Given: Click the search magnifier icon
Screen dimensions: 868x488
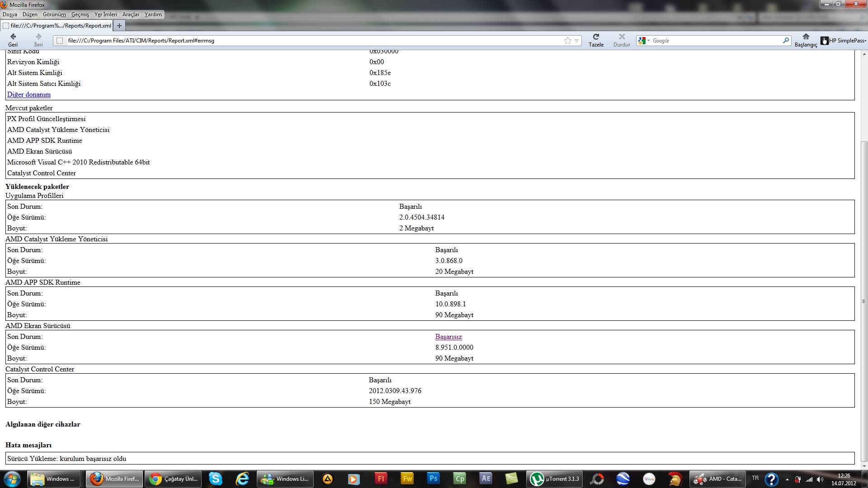Looking at the screenshot, I should (x=786, y=40).
